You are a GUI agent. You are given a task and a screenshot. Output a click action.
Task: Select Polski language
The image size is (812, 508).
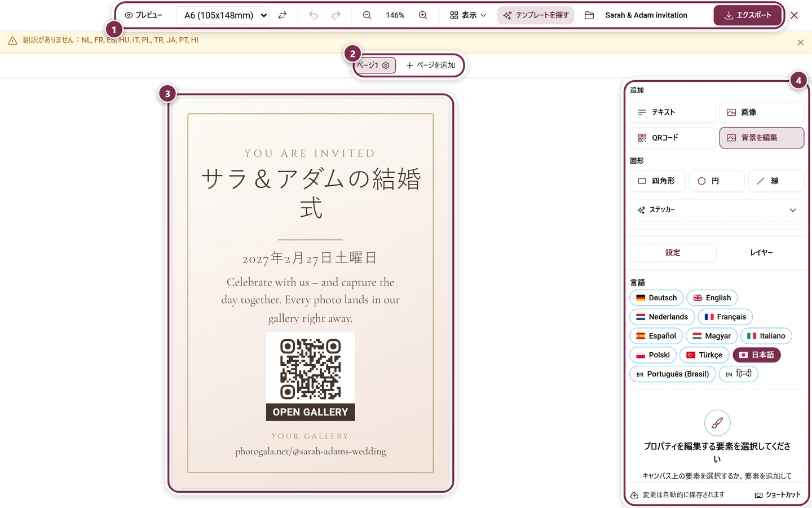tap(653, 355)
